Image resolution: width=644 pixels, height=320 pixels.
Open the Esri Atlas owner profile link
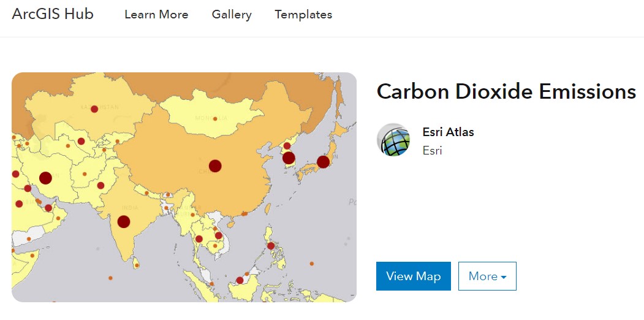[448, 132]
